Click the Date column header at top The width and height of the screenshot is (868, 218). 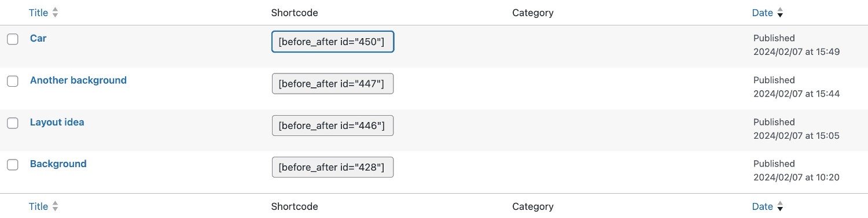click(x=762, y=13)
